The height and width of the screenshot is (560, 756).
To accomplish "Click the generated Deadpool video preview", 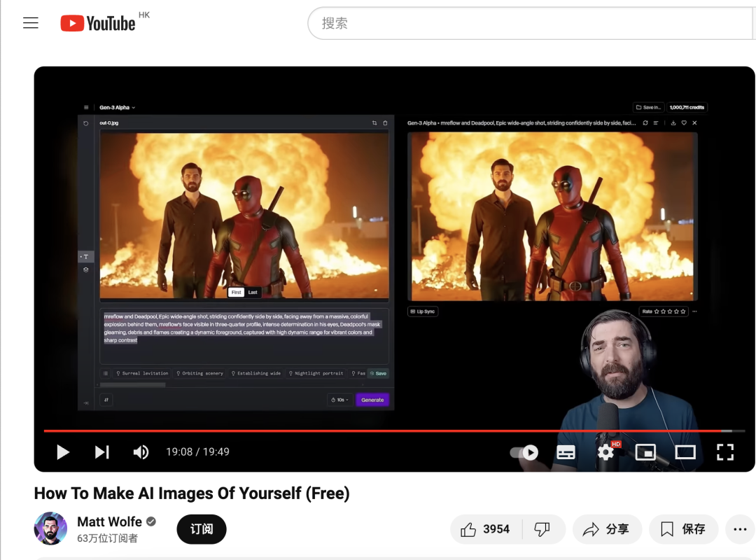I will click(x=552, y=216).
